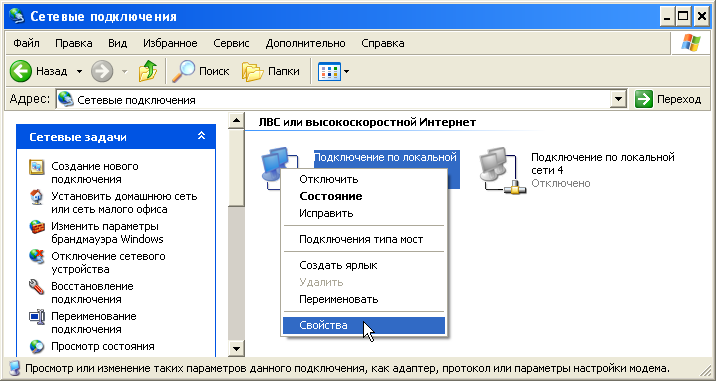Click the Восстановление подключения wrench icon

pyautogui.click(x=37, y=287)
